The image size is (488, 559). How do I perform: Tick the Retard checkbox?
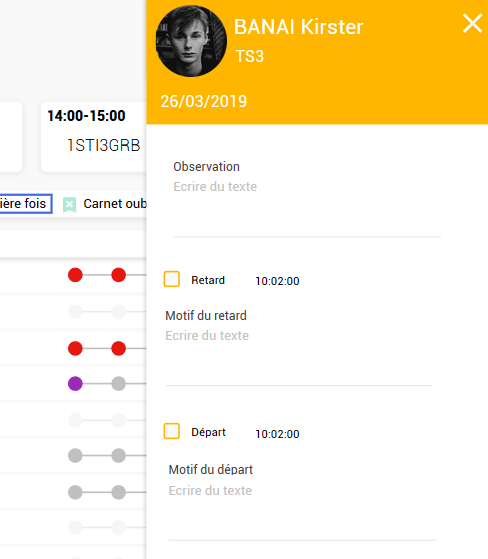(171, 279)
